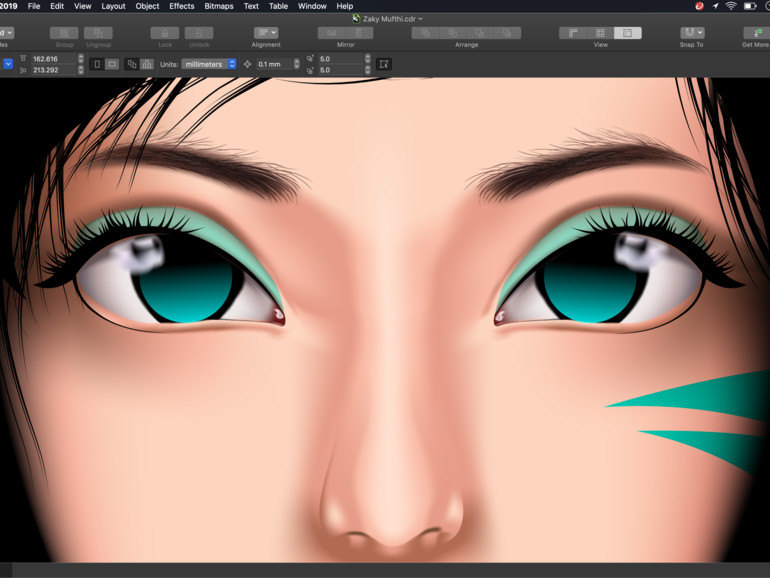Open the View menu
This screenshot has width=770, height=578.
[x=82, y=6]
